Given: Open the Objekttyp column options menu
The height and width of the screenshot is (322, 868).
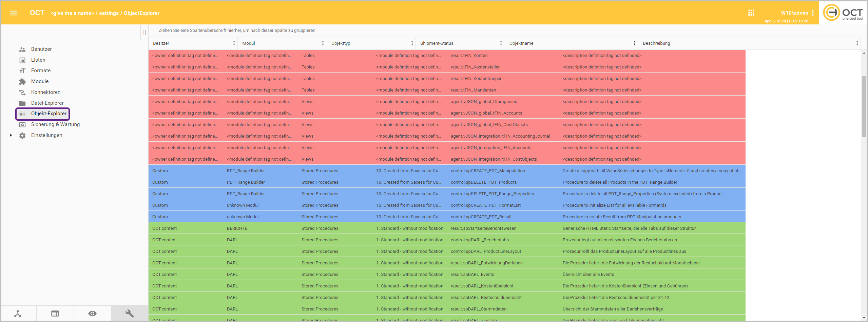Looking at the screenshot, I should (412, 43).
